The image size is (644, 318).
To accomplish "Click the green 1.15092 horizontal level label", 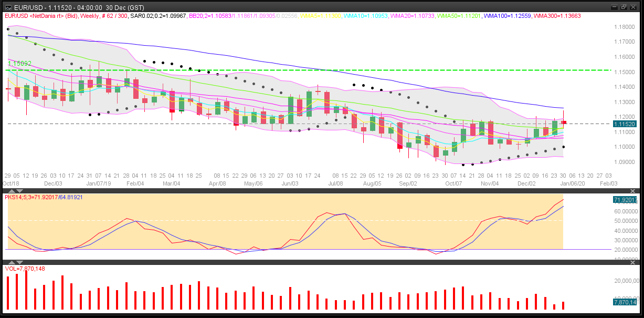I will point(20,64).
